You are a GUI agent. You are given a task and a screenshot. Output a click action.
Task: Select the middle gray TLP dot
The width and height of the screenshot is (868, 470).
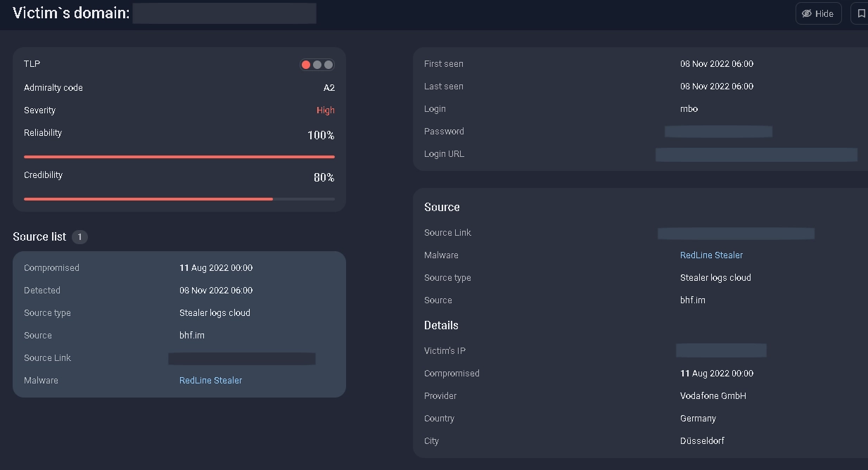[317, 65]
